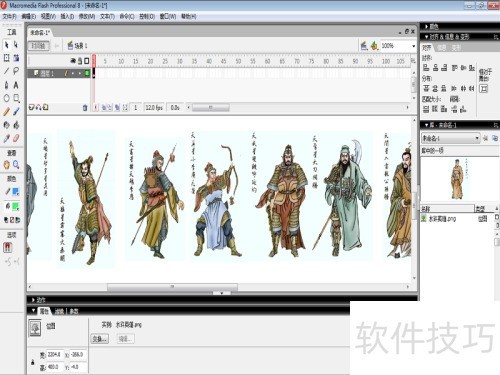Open the stage zoom 100% dropdown
The height and width of the screenshot is (375, 500).
click(x=413, y=46)
